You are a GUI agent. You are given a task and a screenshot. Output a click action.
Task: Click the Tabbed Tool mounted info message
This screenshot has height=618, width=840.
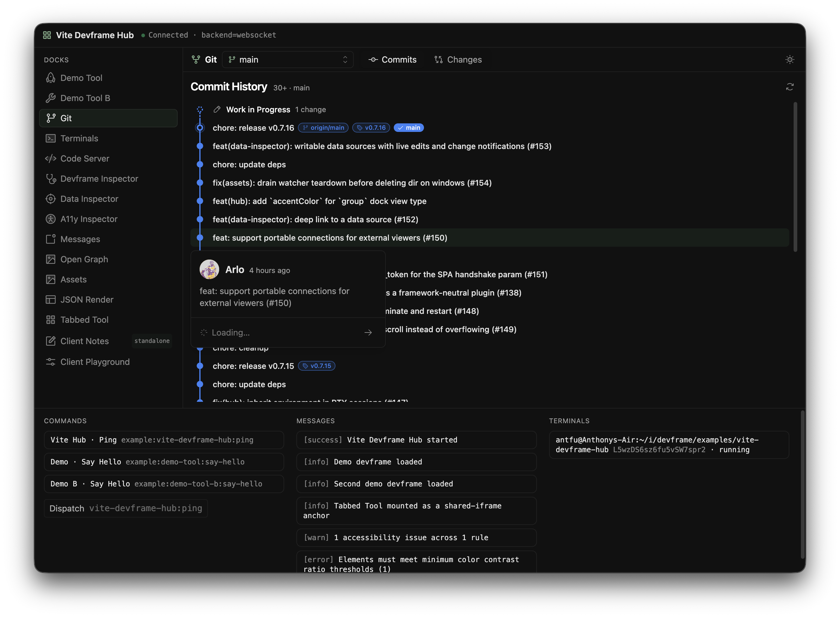[416, 511]
